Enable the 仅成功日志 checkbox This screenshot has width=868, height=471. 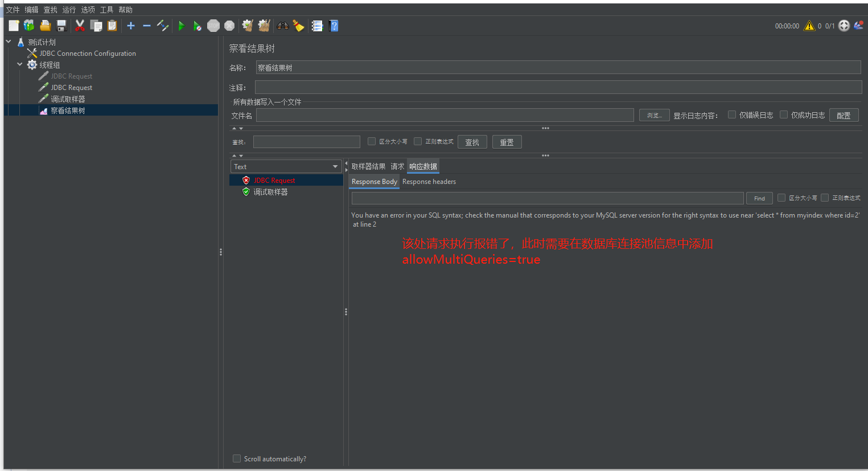tap(784, 114)
